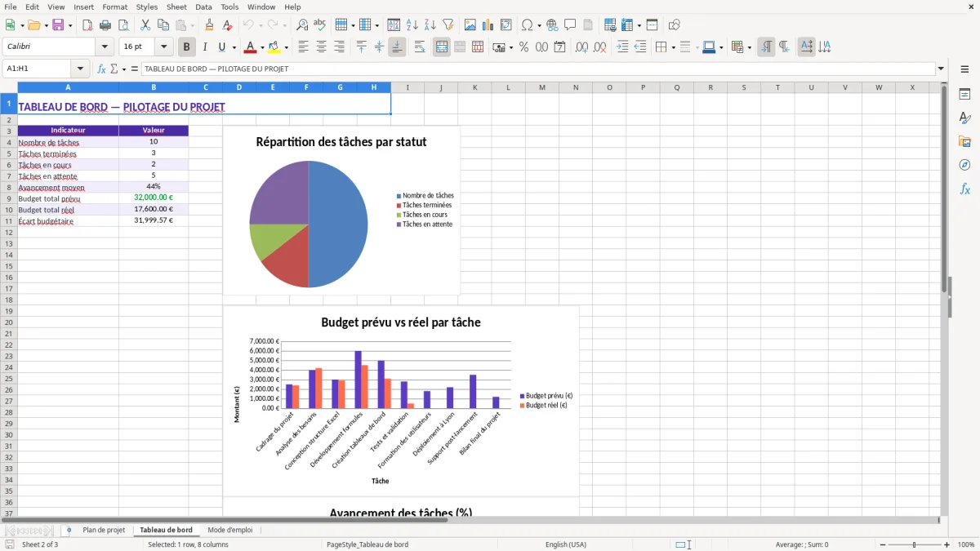Click row 15 header
Viewport: 980px width, 551px height.
(9, 266)
